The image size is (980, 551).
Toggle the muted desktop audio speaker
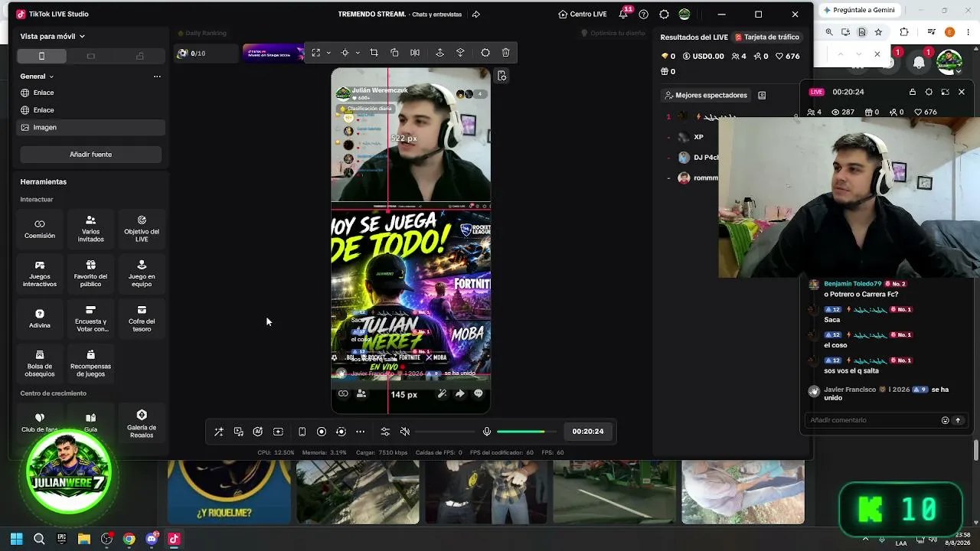pyautogui.click(x=405, y=432)
